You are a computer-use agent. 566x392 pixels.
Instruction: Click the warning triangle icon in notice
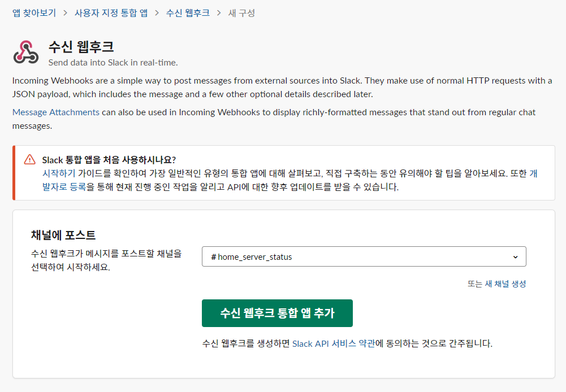[x=29, y=159]
